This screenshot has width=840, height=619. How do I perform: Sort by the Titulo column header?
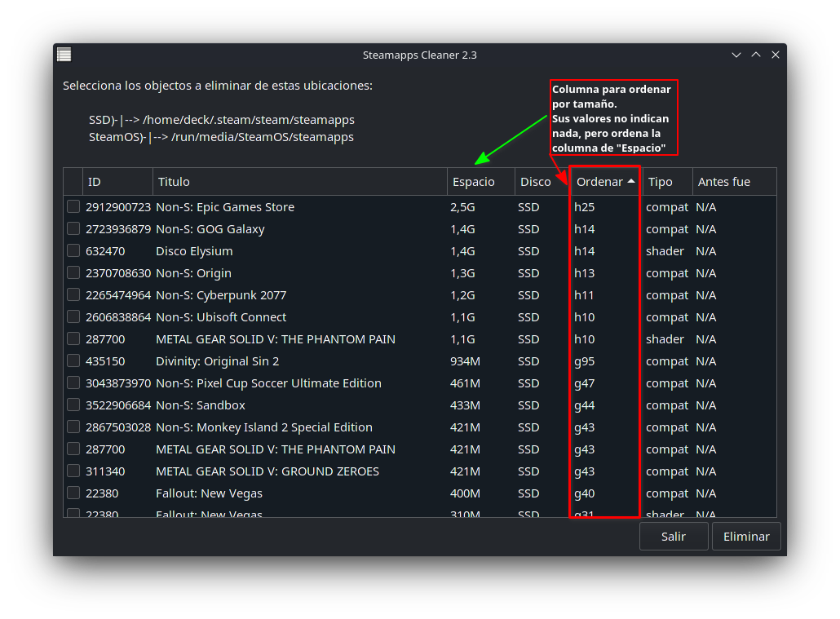click(x=299, y=182)
